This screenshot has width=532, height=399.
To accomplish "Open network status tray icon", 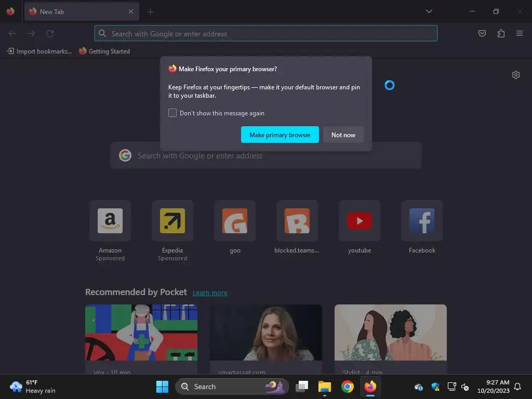I will [451, 387].
